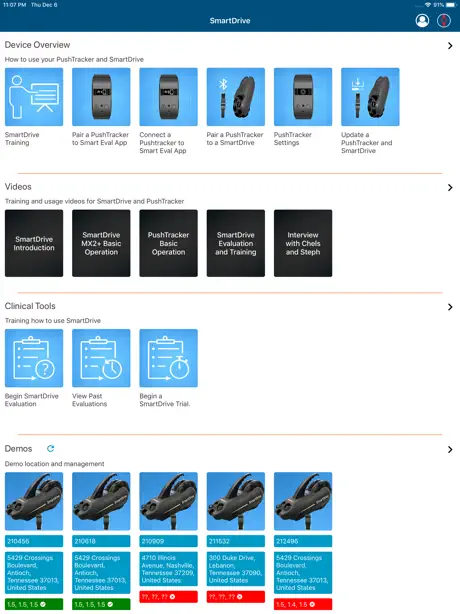Expand the Device Overview section
Viewport: 460px width, 614px height.
click(x=450, y=45)
